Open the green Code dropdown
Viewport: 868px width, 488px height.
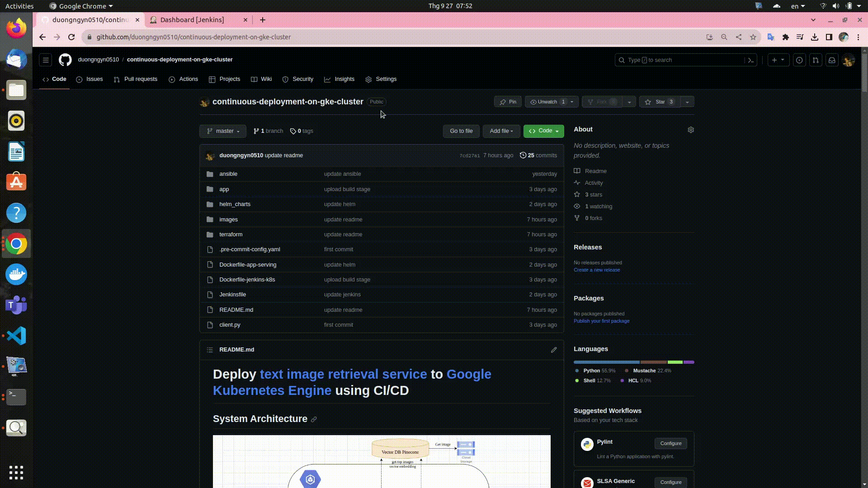click(544, 131)
